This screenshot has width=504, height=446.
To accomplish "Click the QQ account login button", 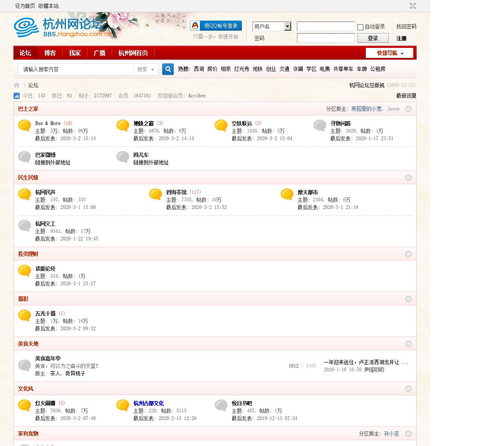I will pos(216,26).
